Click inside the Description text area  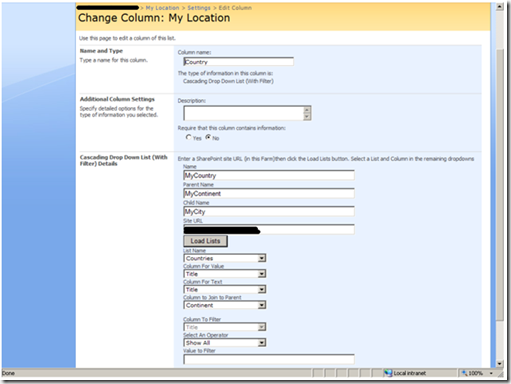[244, 113]
